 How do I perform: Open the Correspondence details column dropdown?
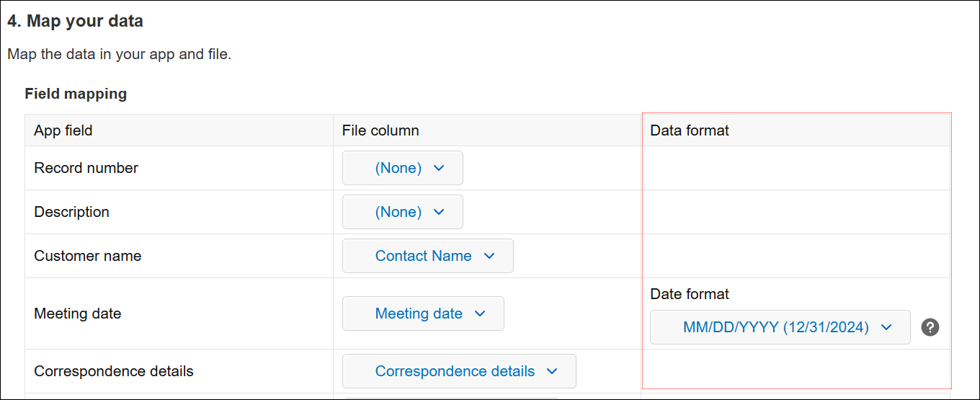tap(459, 371)
